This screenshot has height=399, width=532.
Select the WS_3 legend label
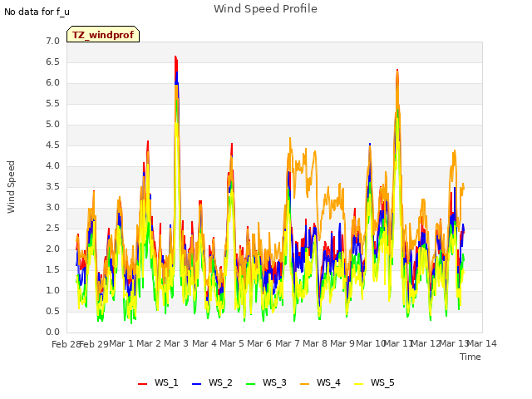tap(274, 382)
